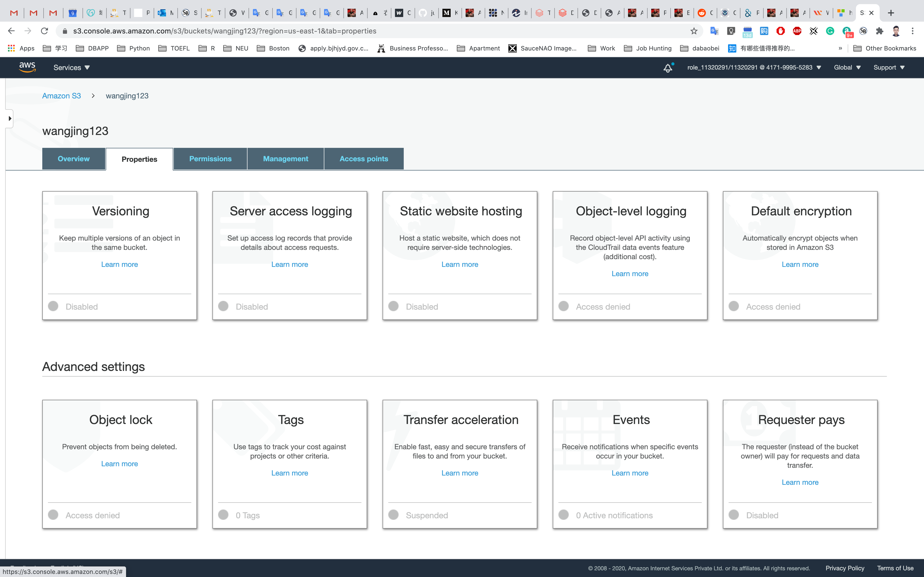Click the Static website hosting Disabled indicator

[x=393, y=306]
